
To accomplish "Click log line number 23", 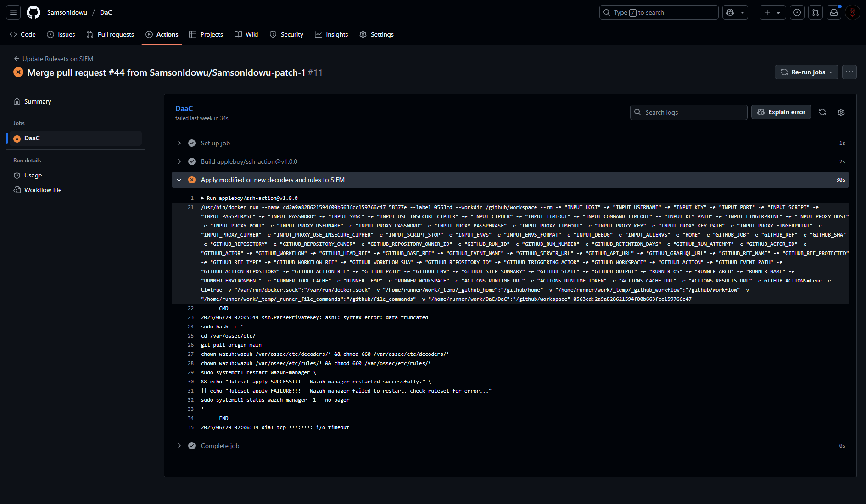I will [x=191, y=317].
